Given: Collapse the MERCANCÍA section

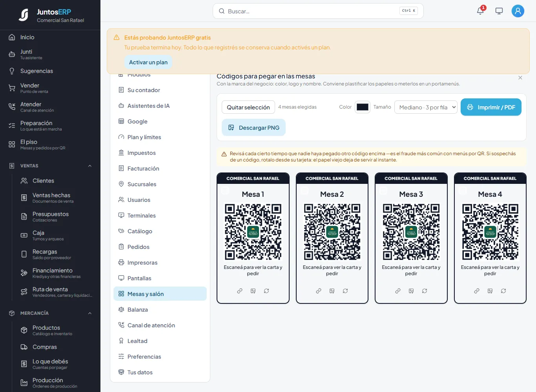Looking at the screenshot, I should pos(90,313).
